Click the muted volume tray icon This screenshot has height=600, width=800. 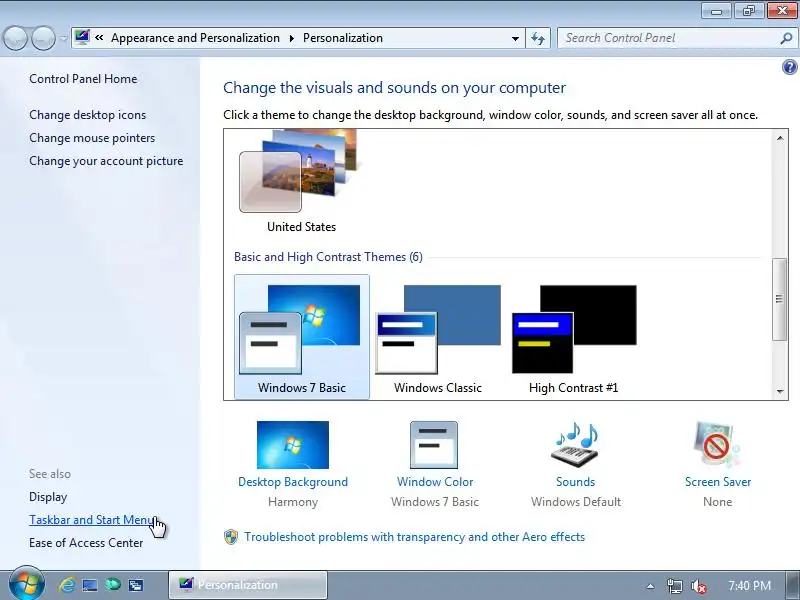point(698,586)
